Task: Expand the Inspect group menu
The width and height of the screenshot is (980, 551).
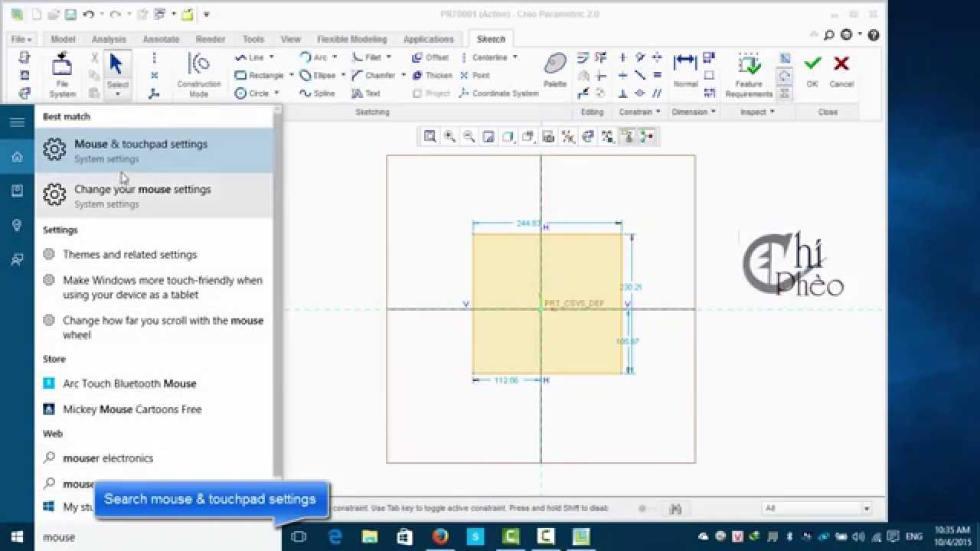Action: [x=757, y=112]
